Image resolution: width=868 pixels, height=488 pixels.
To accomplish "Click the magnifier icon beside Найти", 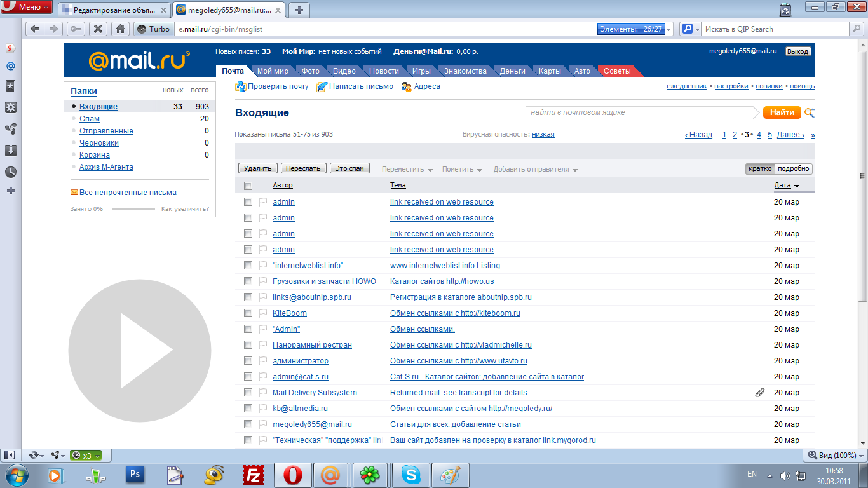I will (x=809, y=112).
